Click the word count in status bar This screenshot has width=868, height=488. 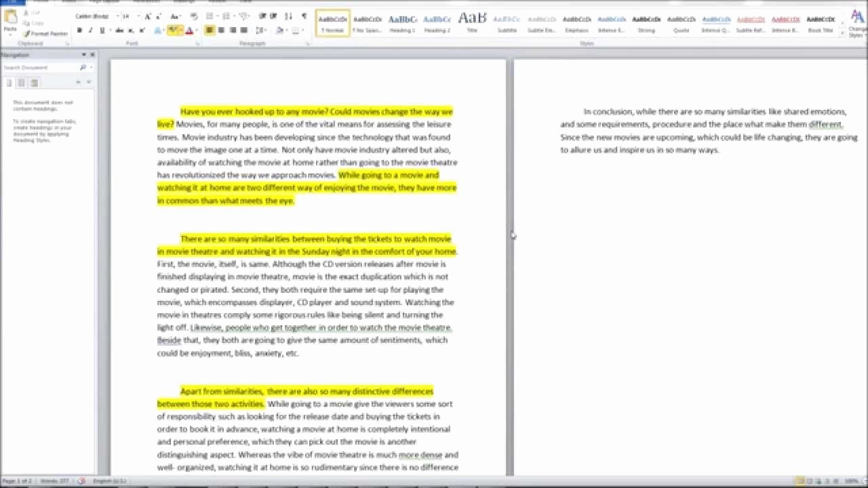(x=56, y=481)
